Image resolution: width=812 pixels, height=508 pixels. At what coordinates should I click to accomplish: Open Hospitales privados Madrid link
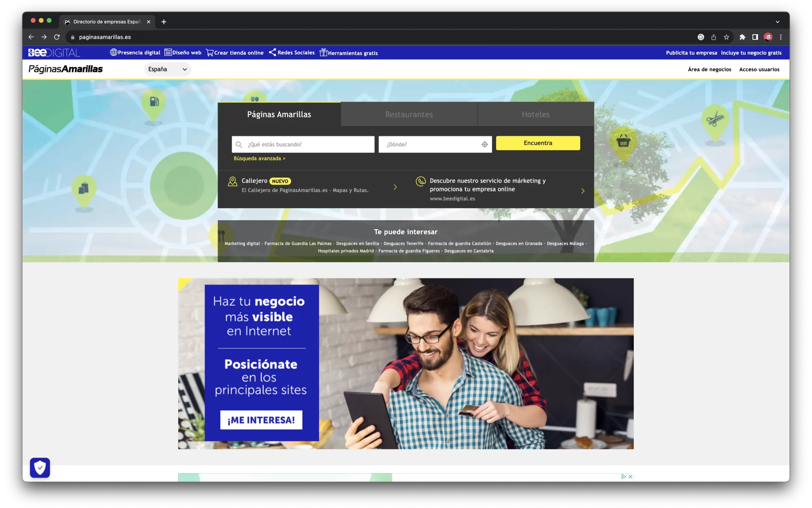(x=346, y=251)
